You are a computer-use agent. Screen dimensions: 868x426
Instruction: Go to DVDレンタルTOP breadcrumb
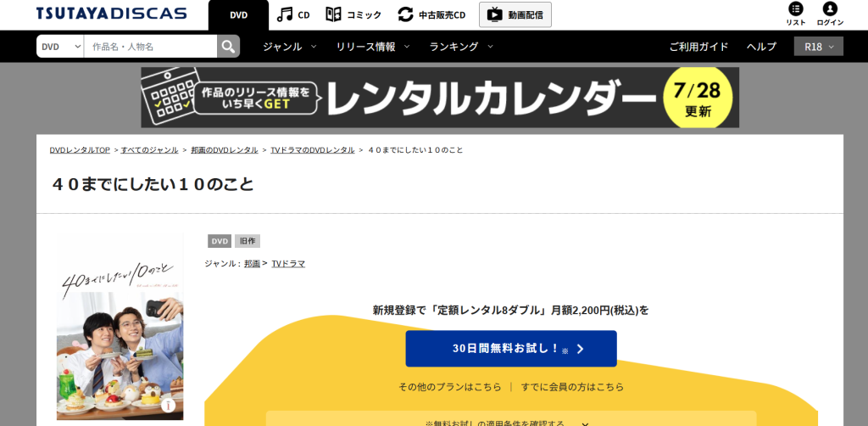[x=80, y=150]
